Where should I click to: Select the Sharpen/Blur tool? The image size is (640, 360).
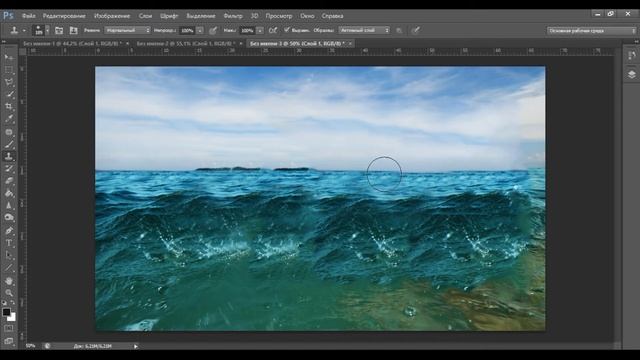9,205
